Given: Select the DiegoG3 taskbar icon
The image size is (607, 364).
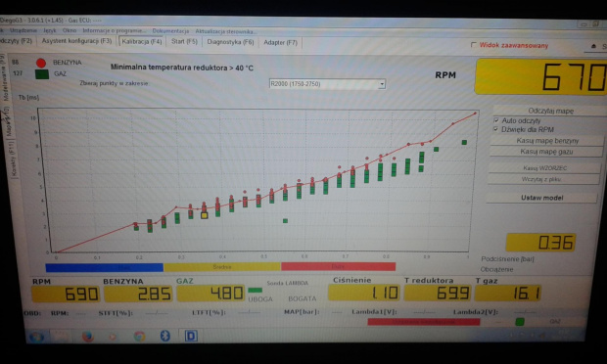Looking at the screenshot, I should [x=191, y=336].
